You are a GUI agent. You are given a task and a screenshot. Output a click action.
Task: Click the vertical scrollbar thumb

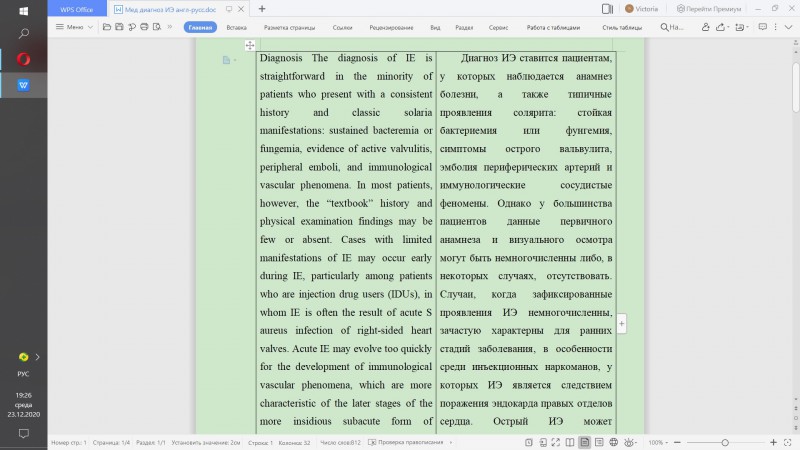pyautogui.click(x=795, y=87)
